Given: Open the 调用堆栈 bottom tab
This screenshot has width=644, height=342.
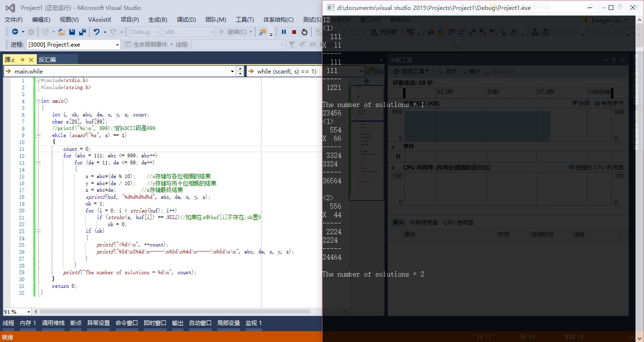Looking at the screenshot, I should [53, 323].
